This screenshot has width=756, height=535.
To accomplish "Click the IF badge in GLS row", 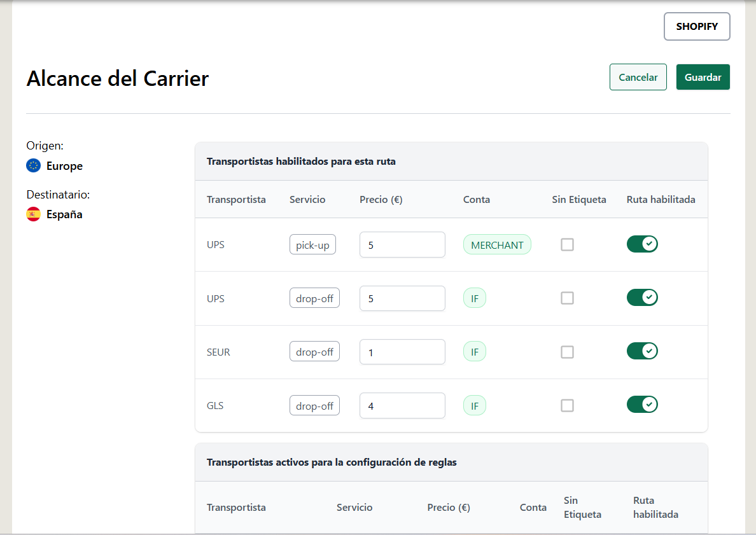I will (x=475, y=406).
